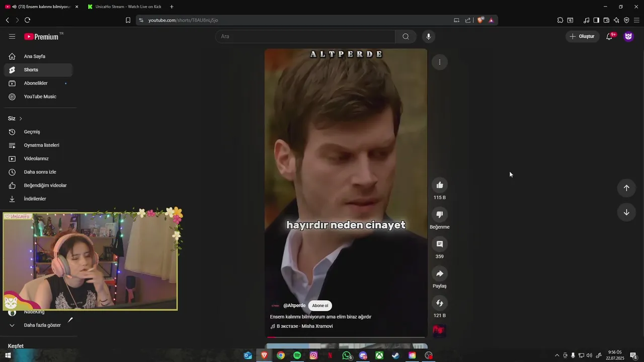Open Ana Sayfa in sidebar
The width and height of the screenshot is (644, 362).
tap(38, 56)
